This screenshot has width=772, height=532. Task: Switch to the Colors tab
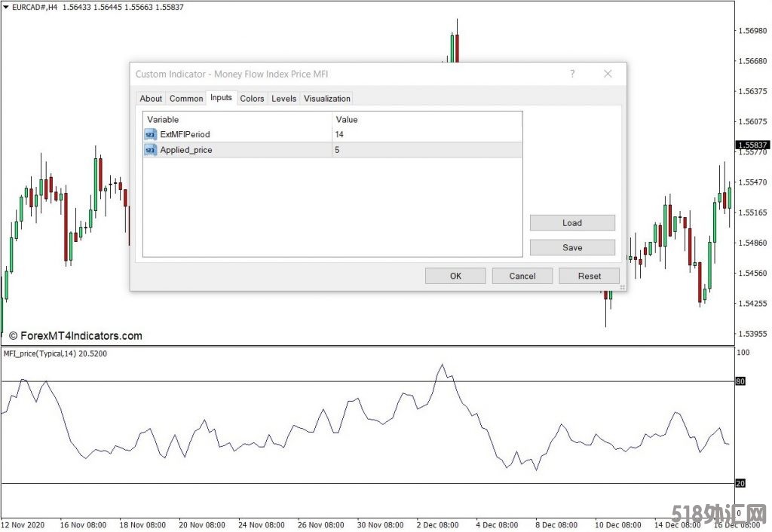(x=252, y=99)
